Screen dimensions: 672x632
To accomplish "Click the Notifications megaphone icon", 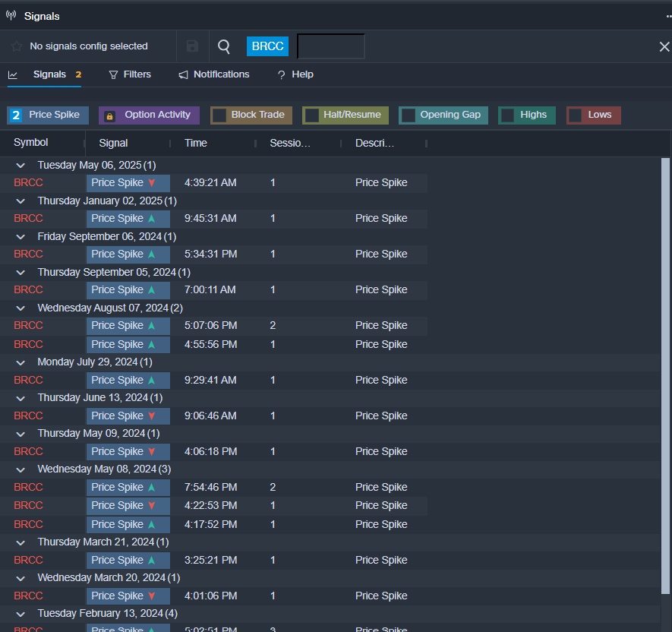I will [183, 74].
